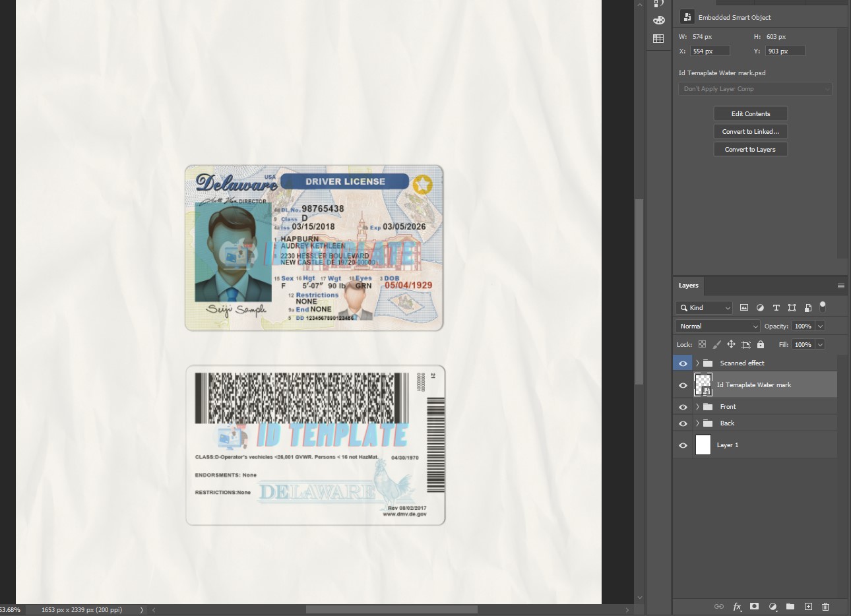The height and width of the screenshot is (616, 851).
Task: Lock position move icon
Action: [731, 344]
